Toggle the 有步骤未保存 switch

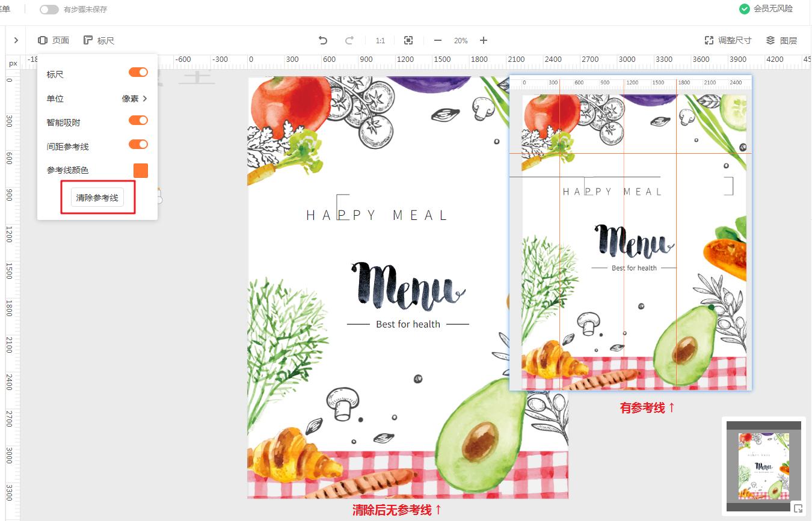[x=49, y=10]
